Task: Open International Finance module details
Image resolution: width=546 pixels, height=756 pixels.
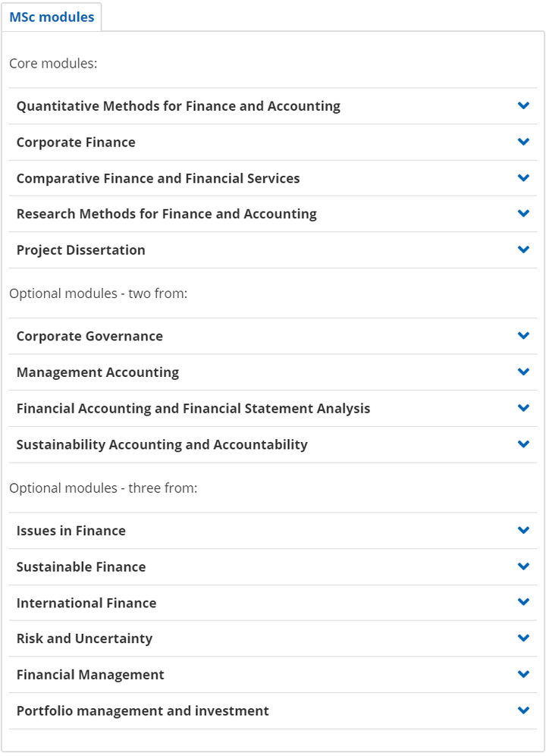Action: pyautogui.click(x=273, y=603)
